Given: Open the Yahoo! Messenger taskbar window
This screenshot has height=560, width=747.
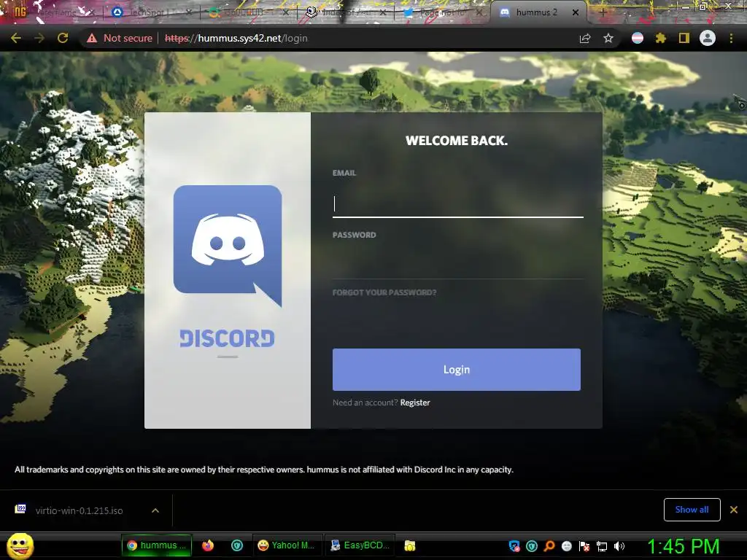Looking at the screenshot, I should 287,545.
